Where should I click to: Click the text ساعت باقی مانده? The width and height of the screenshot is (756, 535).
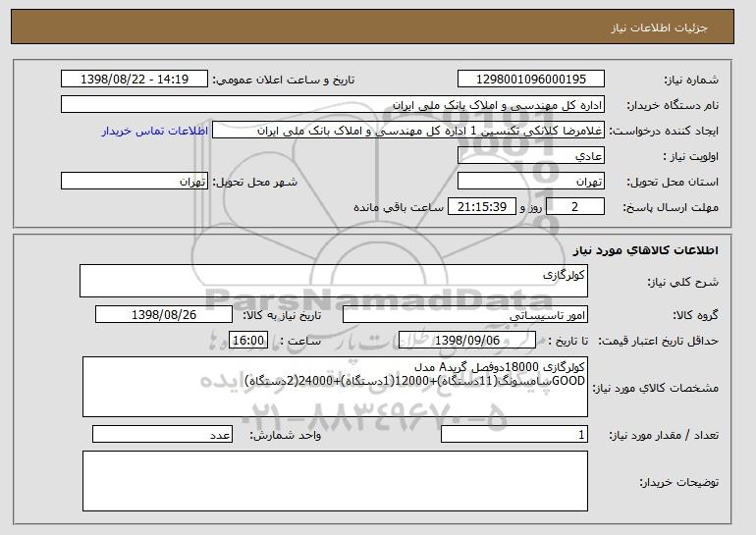point(399,208)
